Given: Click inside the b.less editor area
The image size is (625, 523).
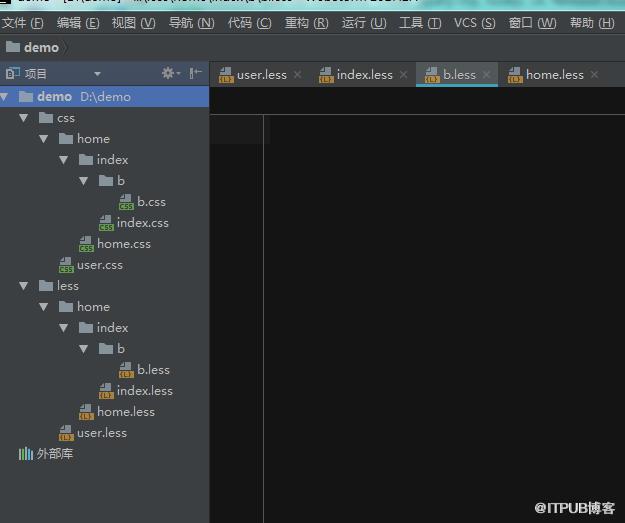Looking at the screenshot, I should pyautogui.click(x=444, y=319).
